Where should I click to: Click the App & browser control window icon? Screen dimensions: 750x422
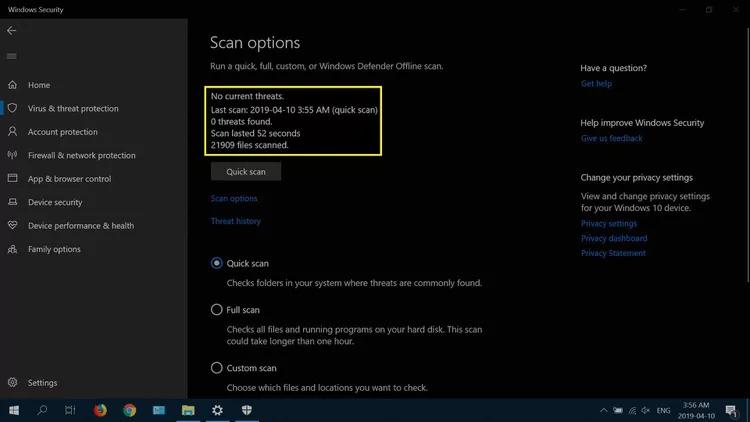point(12,178)
